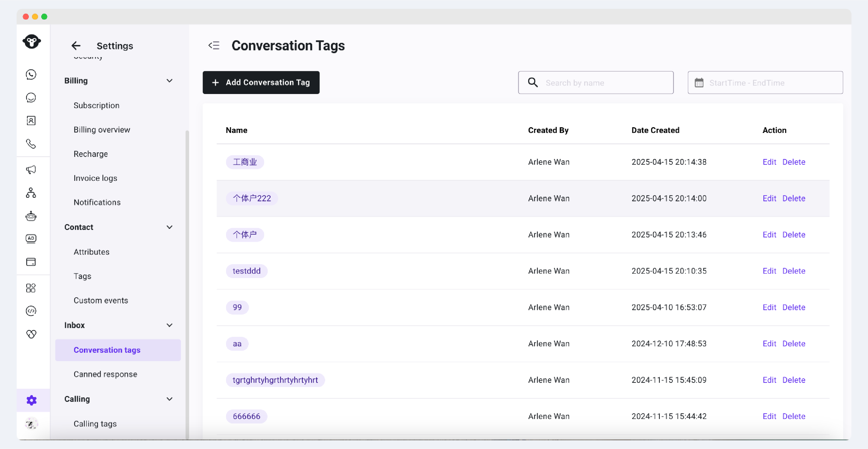Collapse the Contact section chevron
Image resolution: width=868 pixels, height=449 pixels.
click(x=170, y=227)
